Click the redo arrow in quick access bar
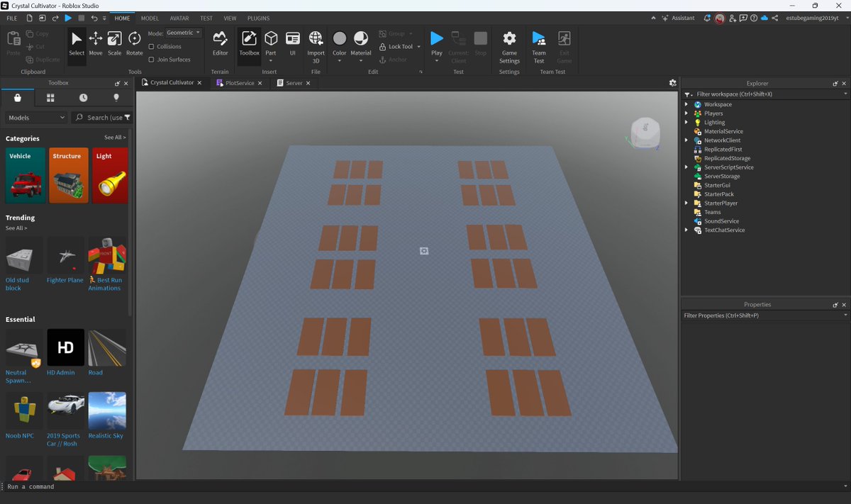Viewport: 851px width, 504px height. [55, 18]
